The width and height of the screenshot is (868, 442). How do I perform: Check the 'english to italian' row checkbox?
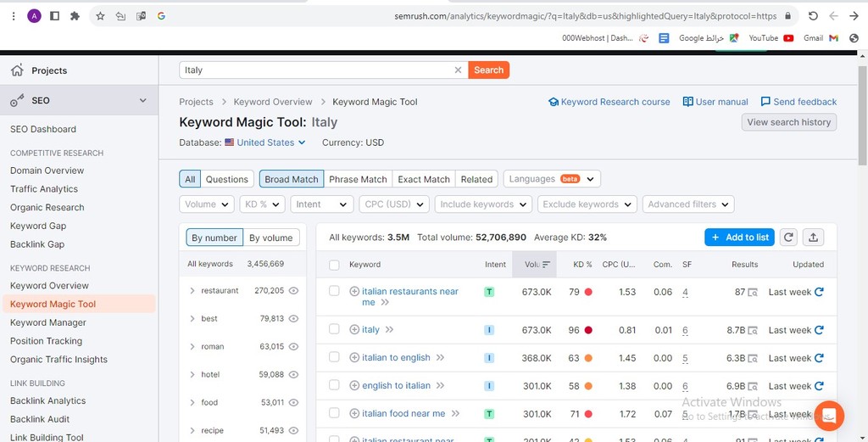coord(334,385)
